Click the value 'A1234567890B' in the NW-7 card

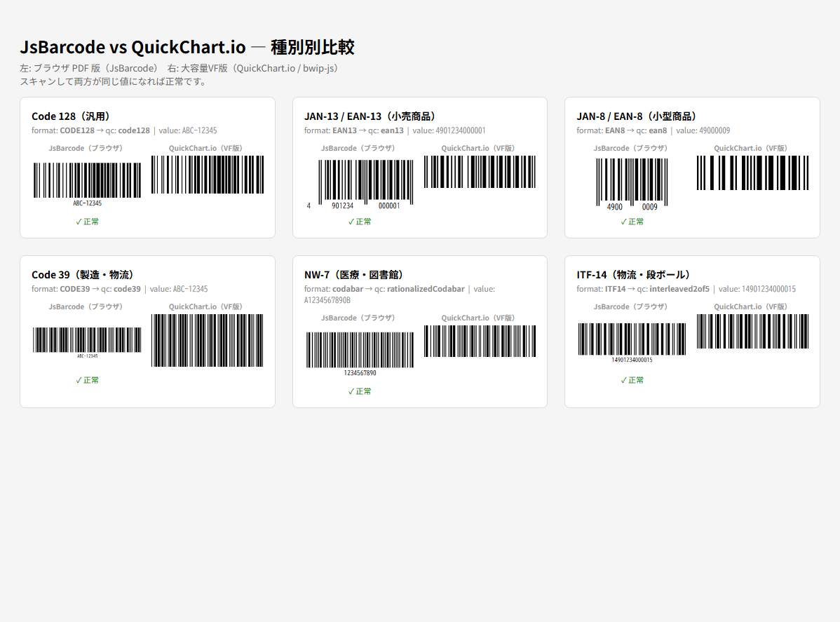327,301
